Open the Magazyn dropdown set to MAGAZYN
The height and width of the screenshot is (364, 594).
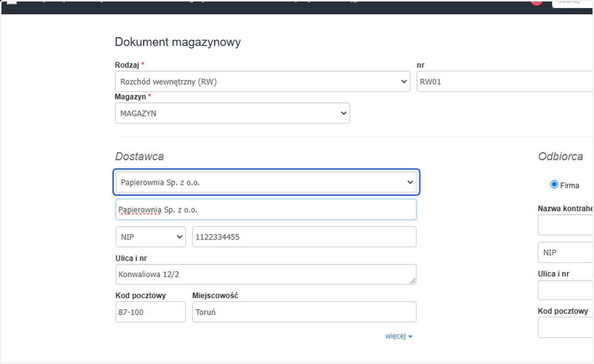point(232,113)
